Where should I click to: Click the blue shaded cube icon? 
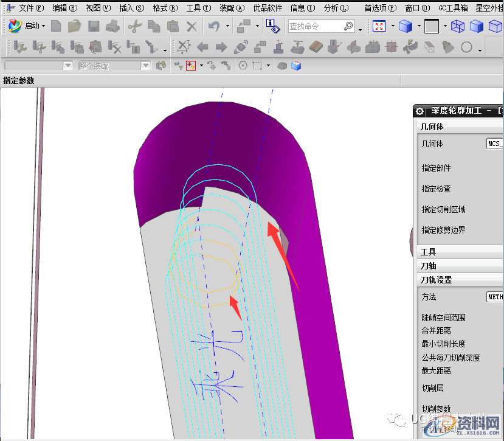(405, 26)
